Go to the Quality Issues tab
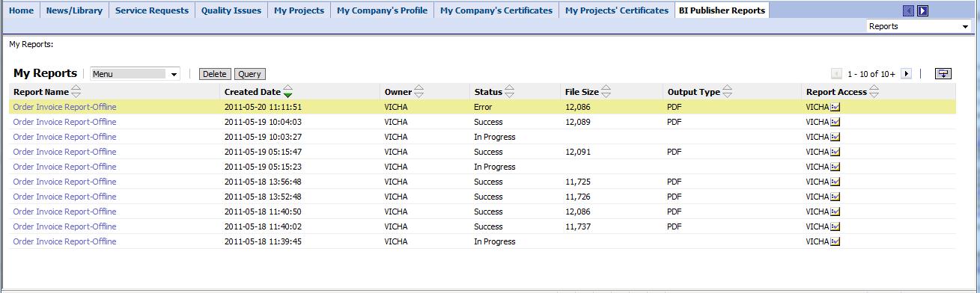The height and width of the screenshot is (293, 980). coord(231,10)
